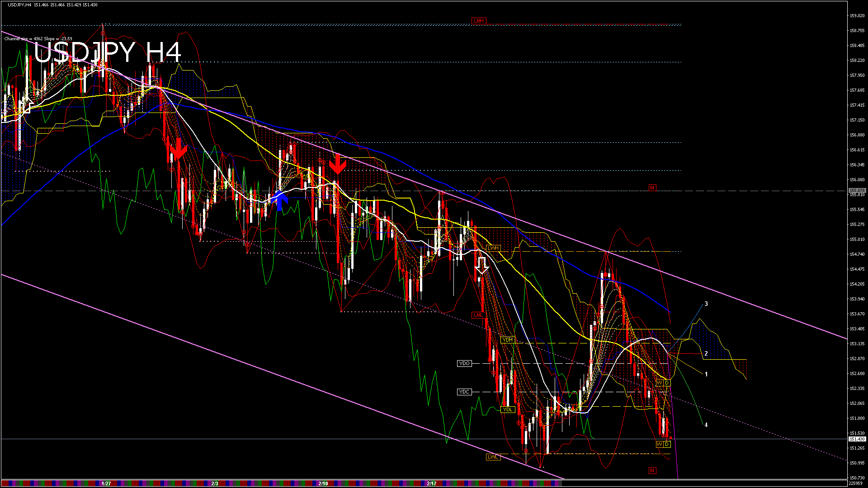Click the white hollow up arrow at chart start
This screenshot has width=868, height=488.
pos(26,105)
